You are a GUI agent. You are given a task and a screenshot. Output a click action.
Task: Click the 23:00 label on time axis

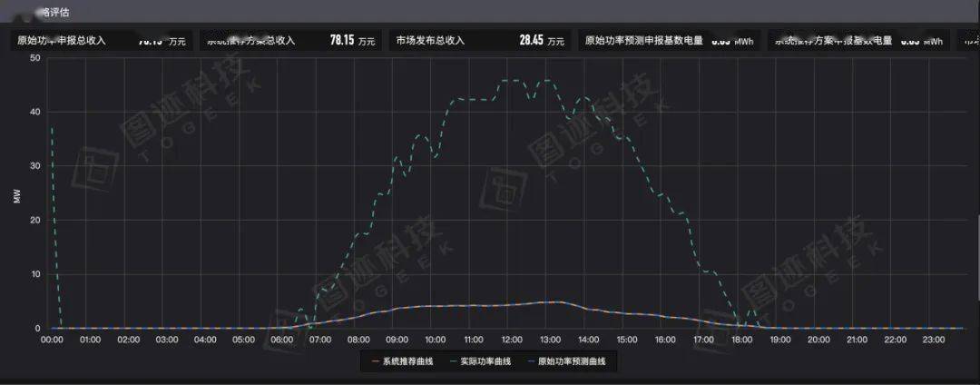pos(933,340)
